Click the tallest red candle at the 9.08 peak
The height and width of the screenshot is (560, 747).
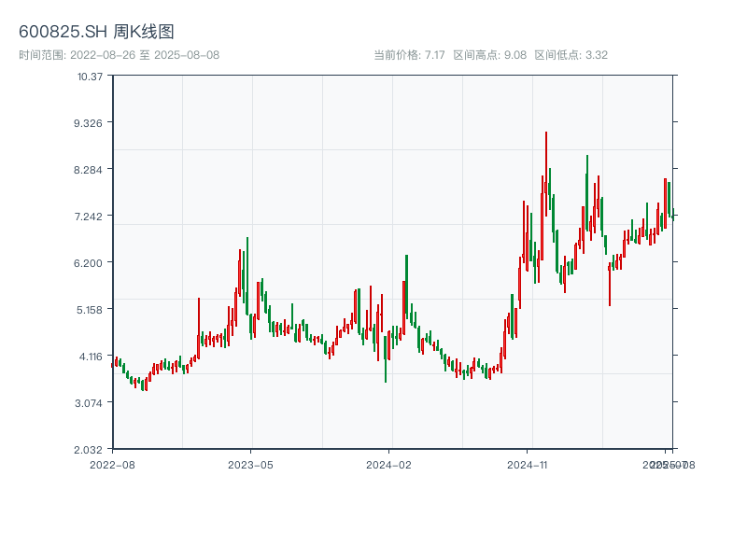tap(546, 174)
